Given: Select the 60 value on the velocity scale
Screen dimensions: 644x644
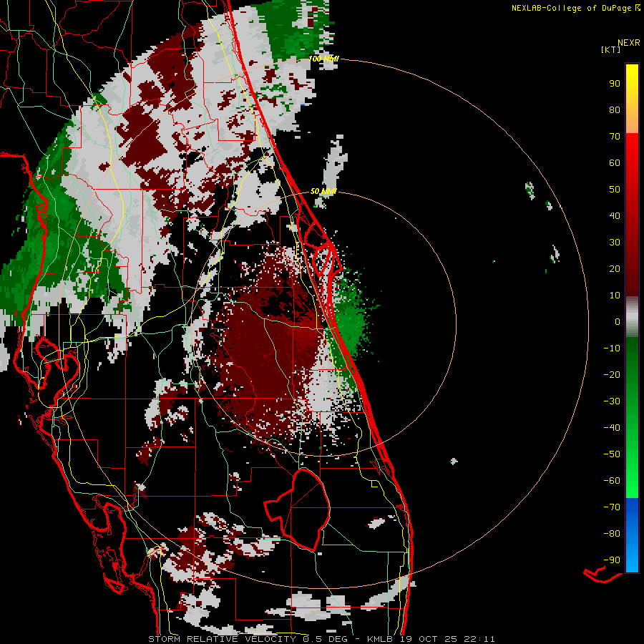Looking at the screenshot, I should (x=615, y=163).
